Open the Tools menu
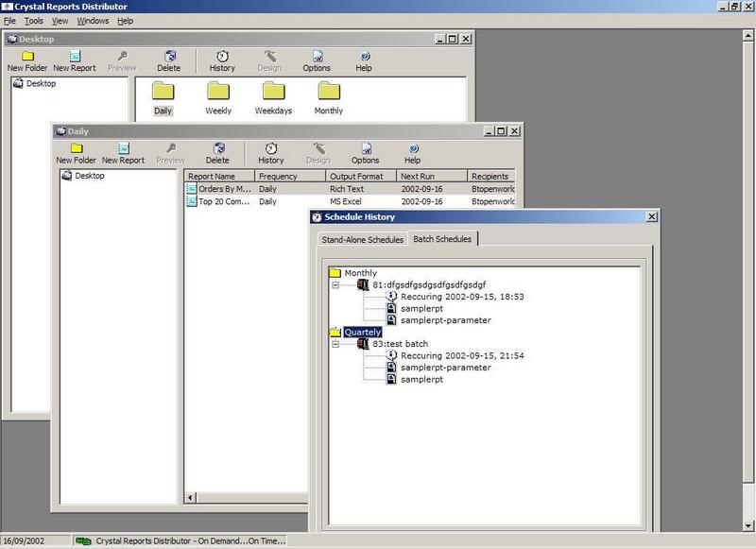 34,21
